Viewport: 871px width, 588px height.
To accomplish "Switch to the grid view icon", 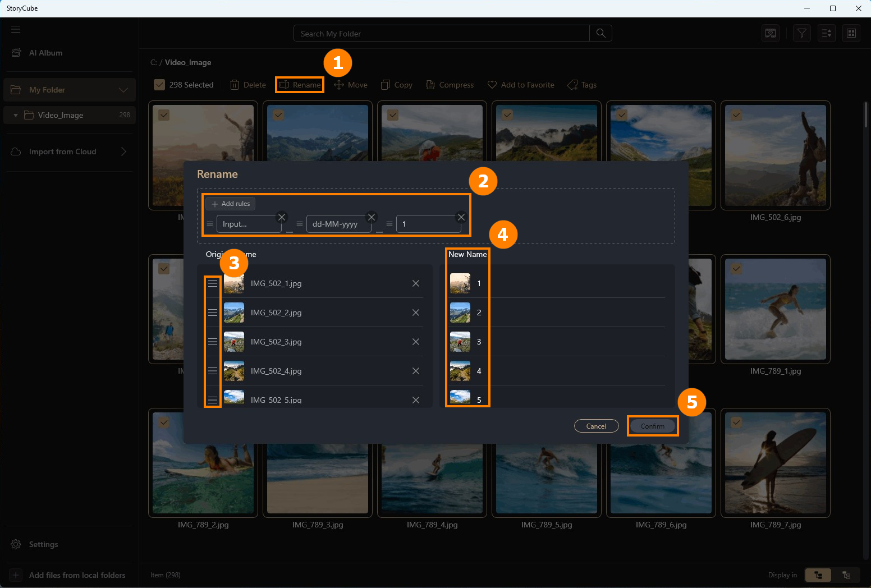I will point(851,33).
